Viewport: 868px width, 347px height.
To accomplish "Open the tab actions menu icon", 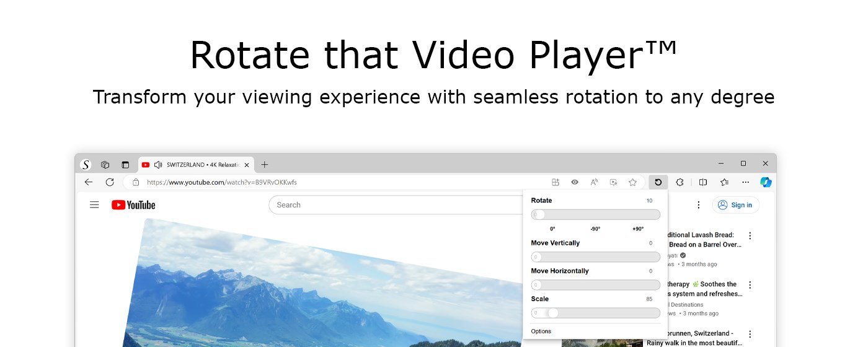I will pos(125,165).
